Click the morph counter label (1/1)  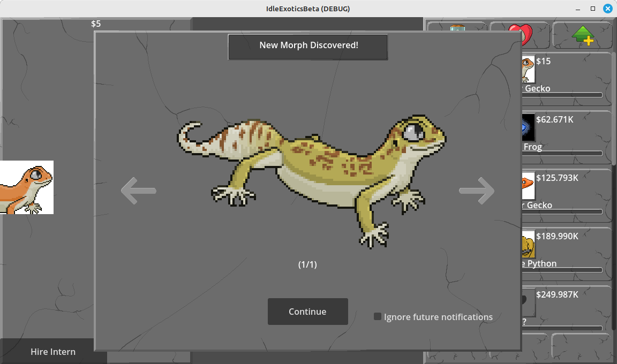(x=308, y=264)
